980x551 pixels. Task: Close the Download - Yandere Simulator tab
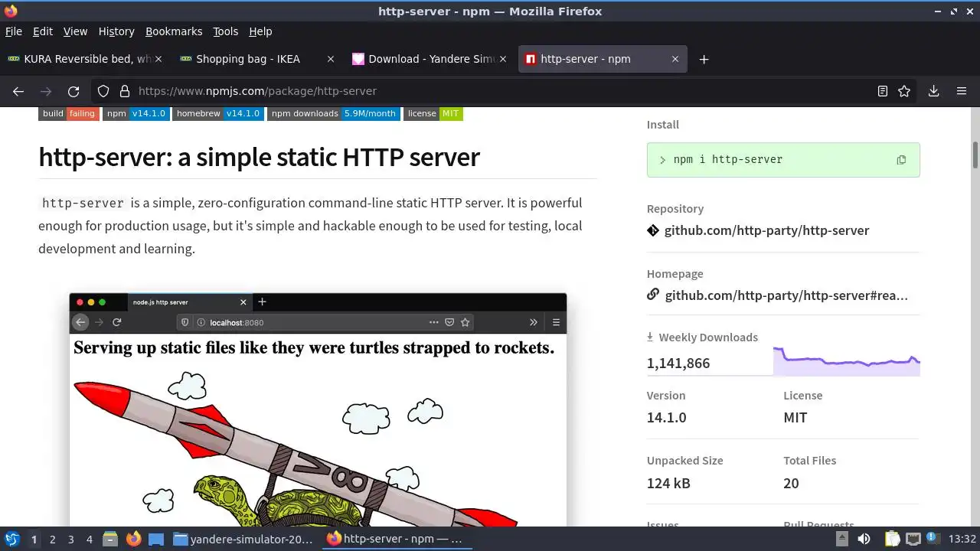[503, 59]
